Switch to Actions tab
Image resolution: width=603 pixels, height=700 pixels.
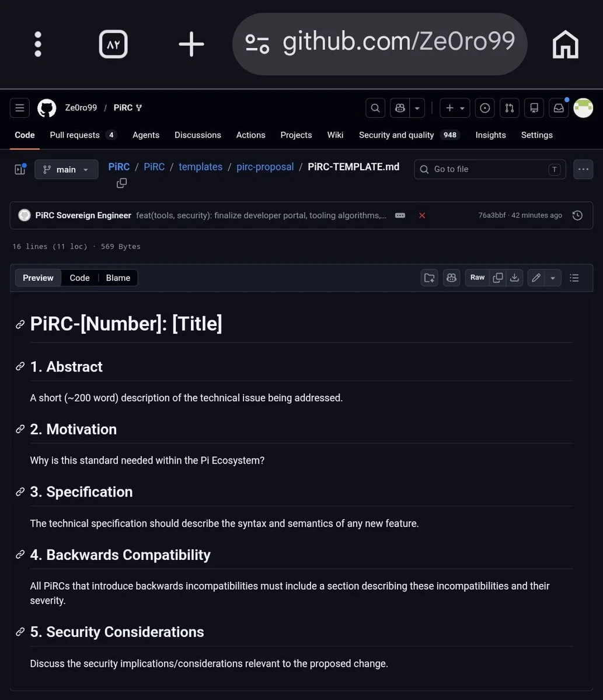251,135
